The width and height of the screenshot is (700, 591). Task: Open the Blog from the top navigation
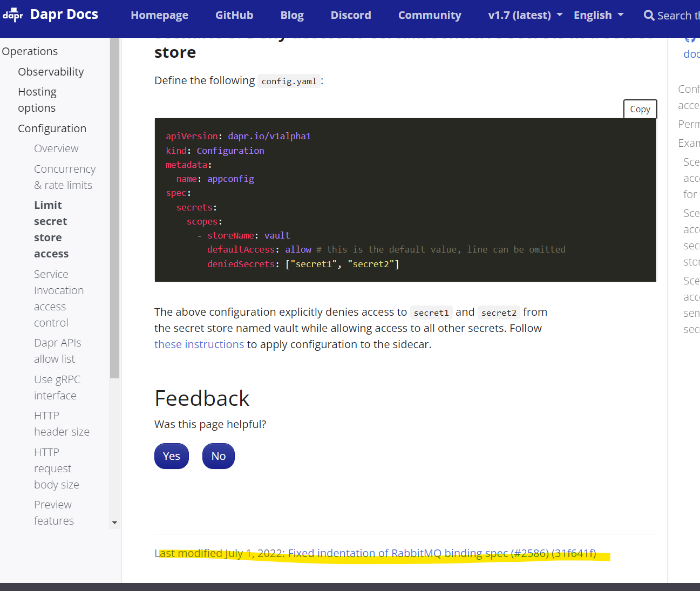pyautogui.click(x=291, y=15)
